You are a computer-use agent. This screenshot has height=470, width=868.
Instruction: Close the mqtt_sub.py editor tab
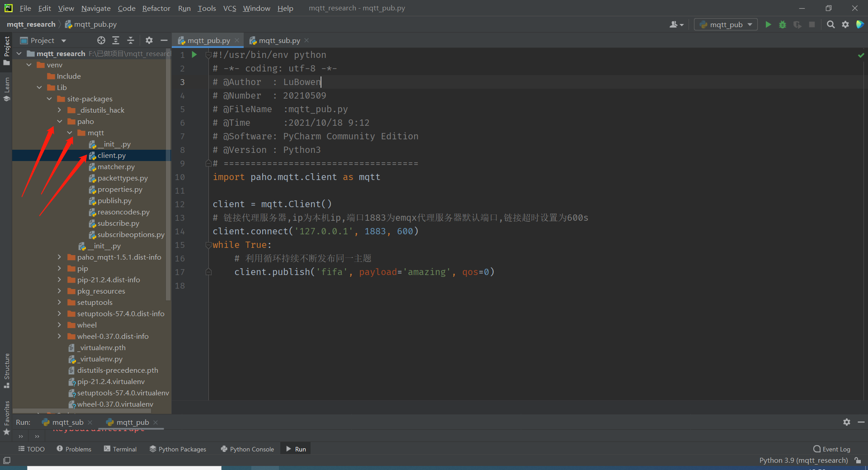(x=307, y=40)
